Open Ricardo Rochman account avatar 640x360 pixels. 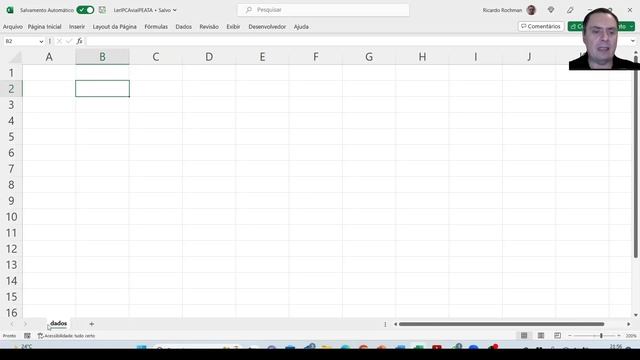(x=531, y=10)
